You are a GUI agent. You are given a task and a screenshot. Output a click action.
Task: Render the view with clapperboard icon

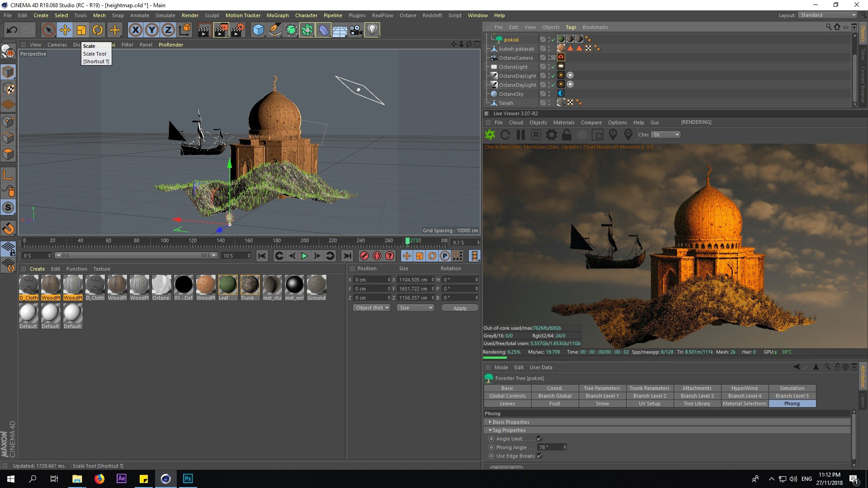tap(204, 30)
